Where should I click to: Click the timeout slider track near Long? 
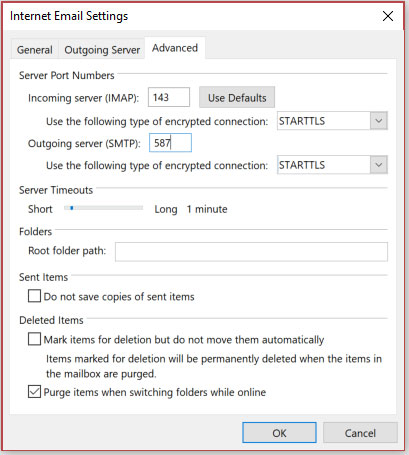click(x=138, y=208)
